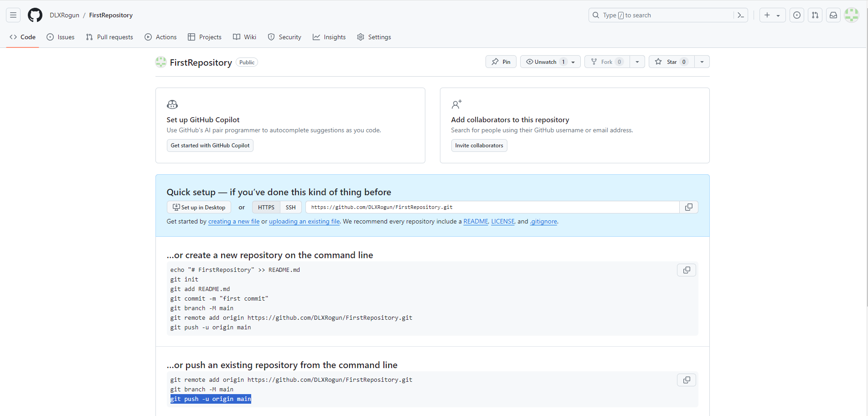Click the add collaborators person icon
The height and width of the screenshot is (416, 868).
coord(457,104)
